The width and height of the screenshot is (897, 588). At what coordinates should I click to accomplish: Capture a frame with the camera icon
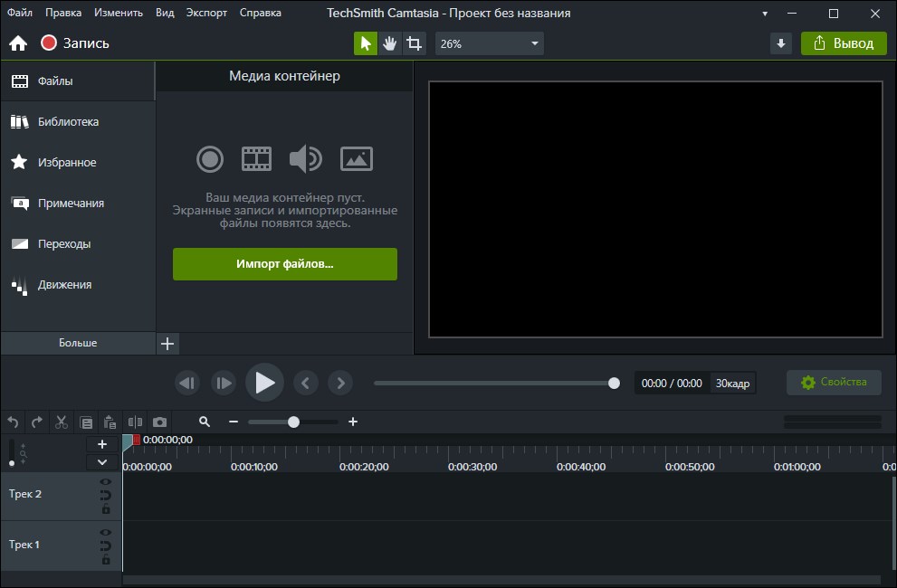[x=159, y=422]
